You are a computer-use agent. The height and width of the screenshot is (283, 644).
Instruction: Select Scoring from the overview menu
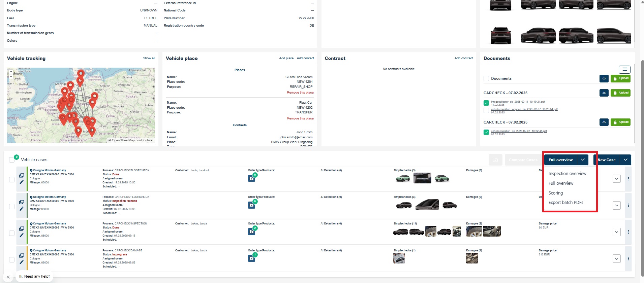[x=556, y=193]
